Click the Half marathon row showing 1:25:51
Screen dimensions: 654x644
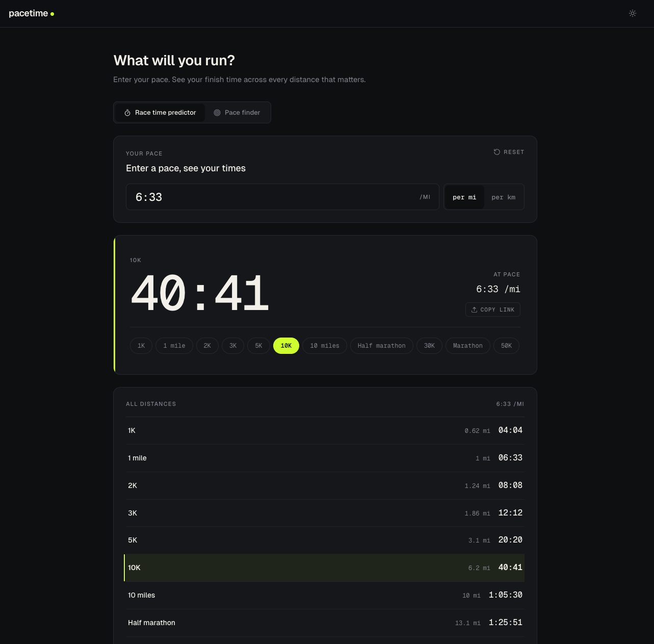325,623
